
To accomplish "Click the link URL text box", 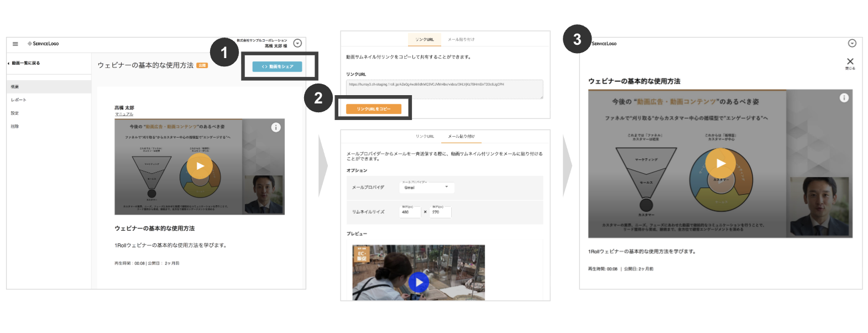I will click(x=444, y=89).
